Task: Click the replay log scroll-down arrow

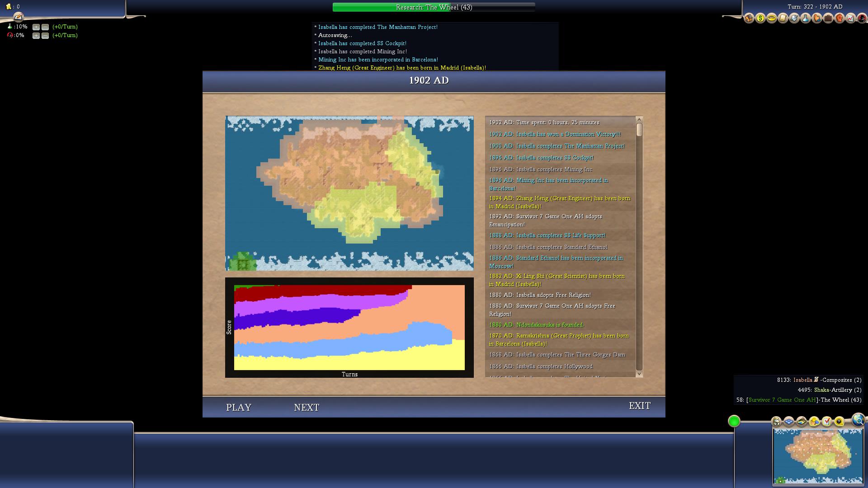Action: (x=639, y=374)
